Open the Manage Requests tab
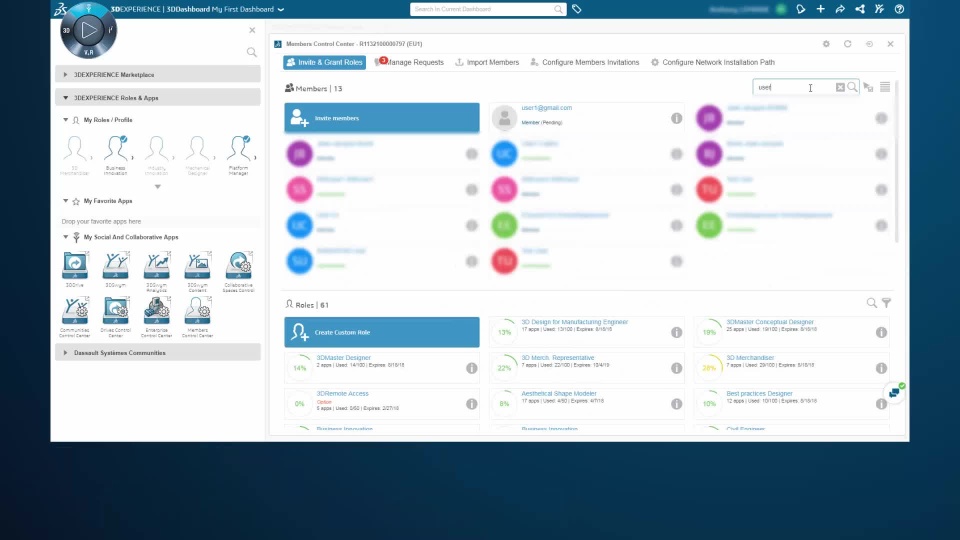This screenshot has width=960, height=540. click(410, 62)
